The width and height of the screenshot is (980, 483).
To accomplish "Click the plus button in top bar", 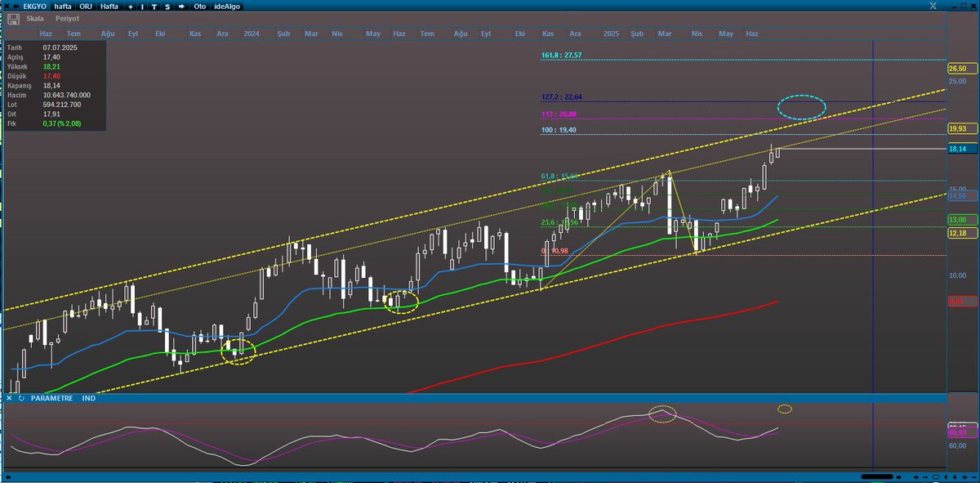I will (131, 7).
